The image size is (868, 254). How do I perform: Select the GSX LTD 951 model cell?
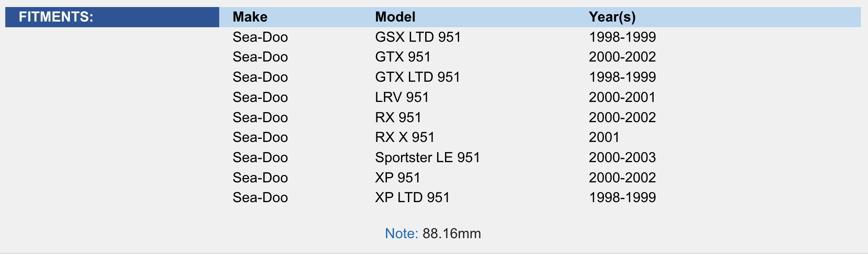pos(418,37)
